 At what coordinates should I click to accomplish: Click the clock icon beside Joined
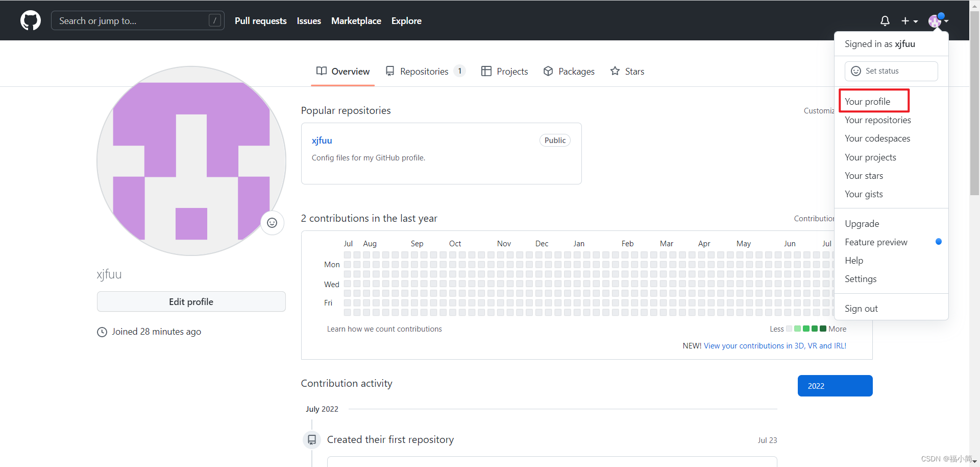[102, 332]
